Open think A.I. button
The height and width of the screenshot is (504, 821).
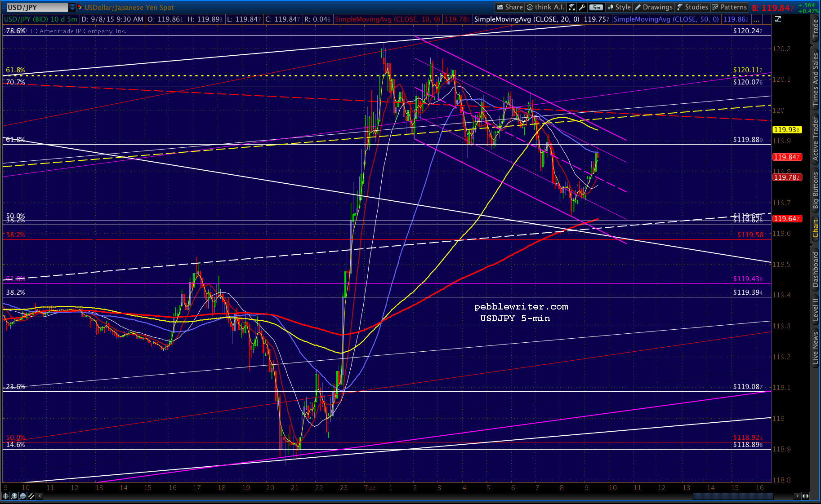(545, 7)
